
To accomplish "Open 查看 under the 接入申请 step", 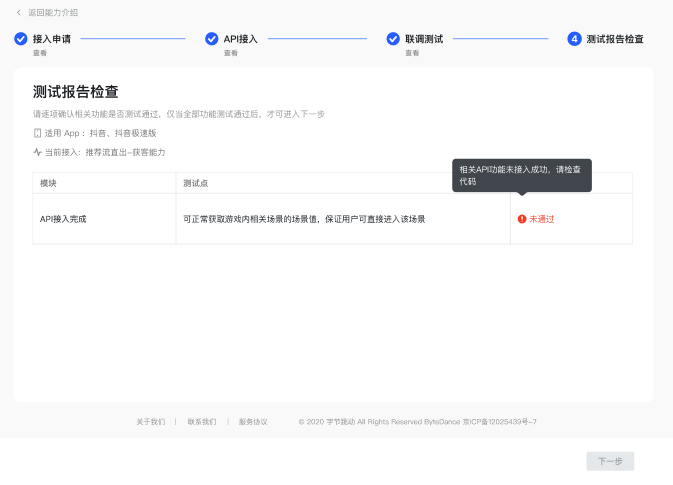I will 39,52.
